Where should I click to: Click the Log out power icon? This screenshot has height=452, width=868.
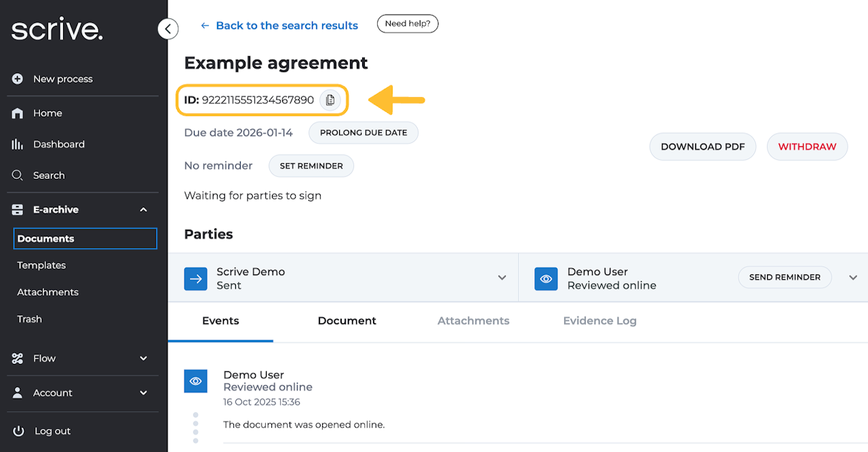[x=18, y=431]
